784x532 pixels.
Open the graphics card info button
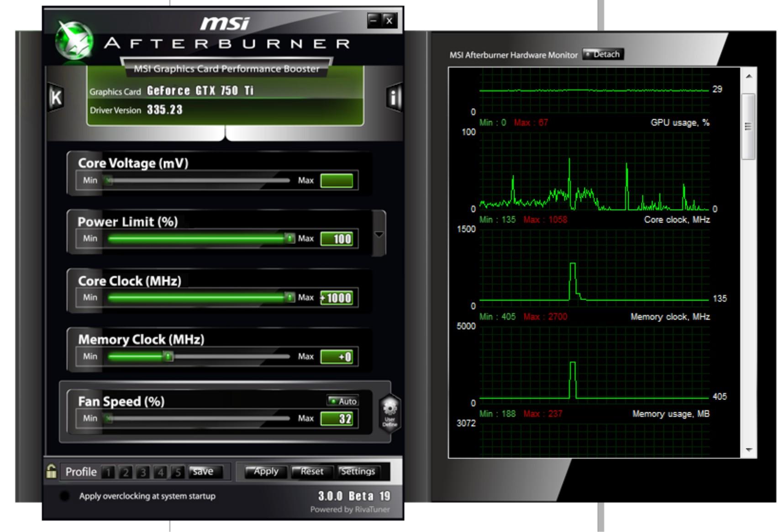pyautogui.click(x=394, y=97)
